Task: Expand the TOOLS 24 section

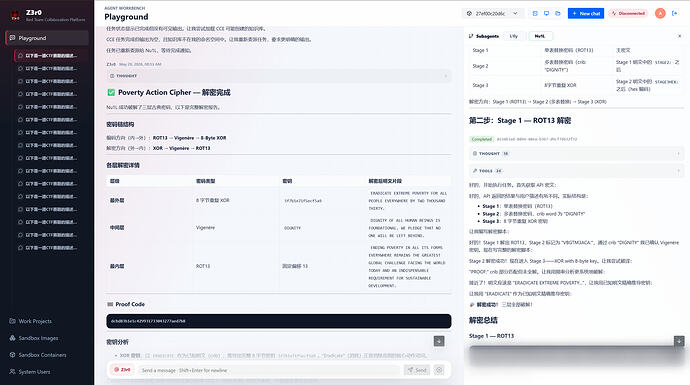Action: point(576,171)
